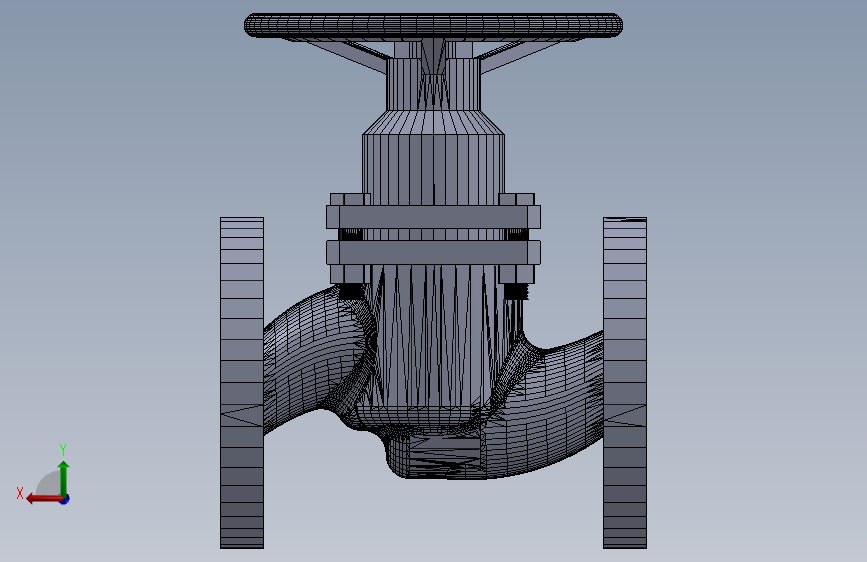Select the right pipe flange of the valve

[625, 383]
